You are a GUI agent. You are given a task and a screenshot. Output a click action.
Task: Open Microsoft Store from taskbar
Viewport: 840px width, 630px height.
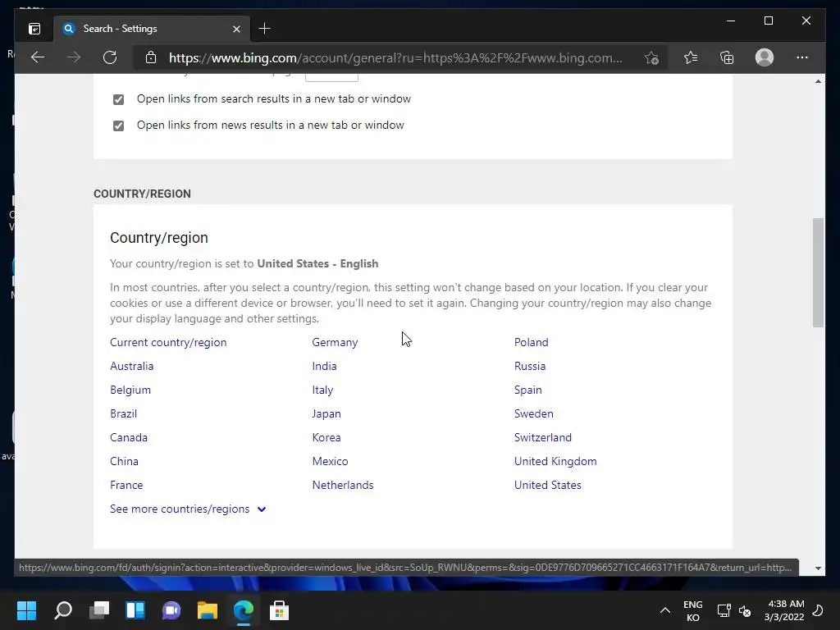coord(279,610)
